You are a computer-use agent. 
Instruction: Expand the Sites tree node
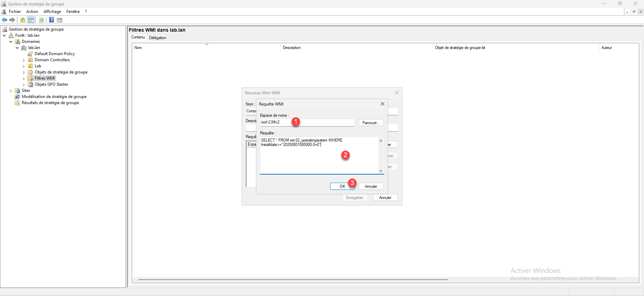[11, 91]
